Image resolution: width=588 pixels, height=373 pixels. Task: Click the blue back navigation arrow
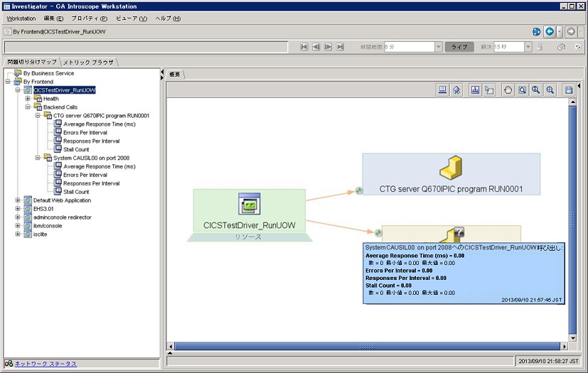[549, 32]
